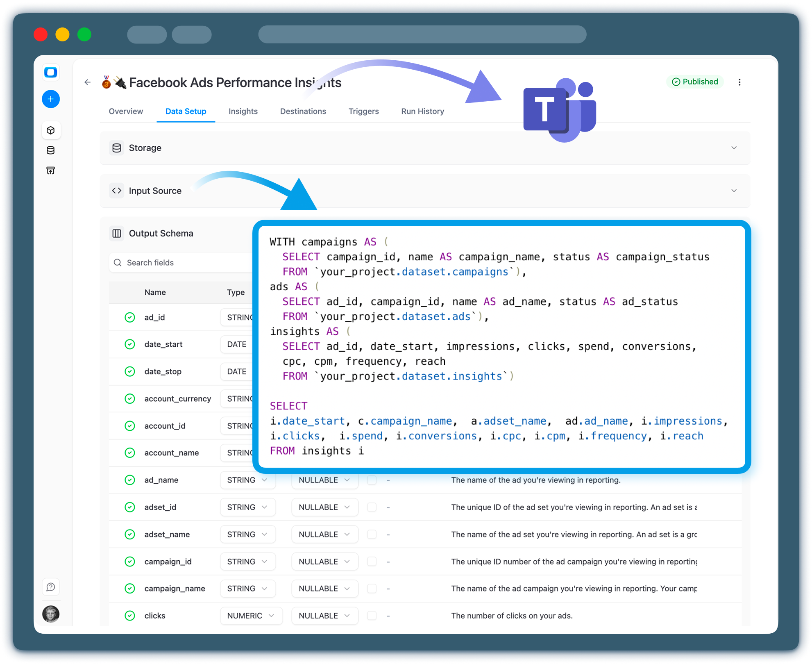
Task: Click the app logo at the sidebar top
Action: pyautogui.click(x=50, y=72)
